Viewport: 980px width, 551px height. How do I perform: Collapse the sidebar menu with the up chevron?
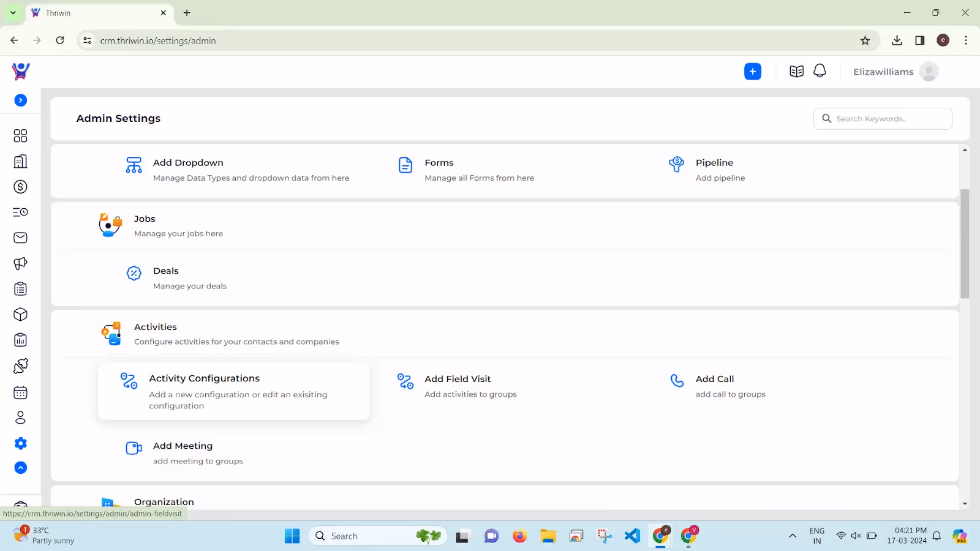pyautogui.click(x=21, y=468)
